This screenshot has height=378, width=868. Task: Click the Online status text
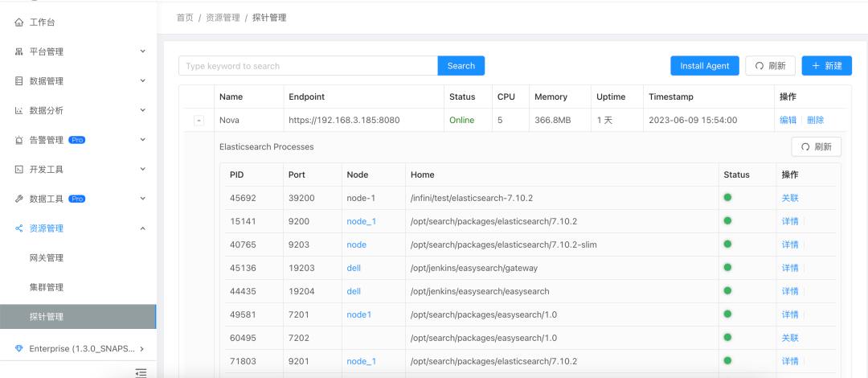[461, 120]
